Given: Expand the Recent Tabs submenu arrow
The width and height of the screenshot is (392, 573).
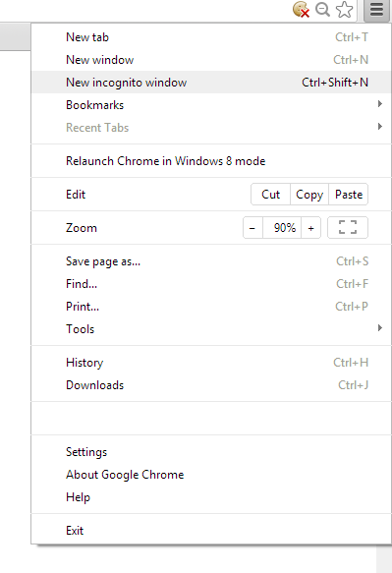Looking at the screenshot, I should pos(380,127).
